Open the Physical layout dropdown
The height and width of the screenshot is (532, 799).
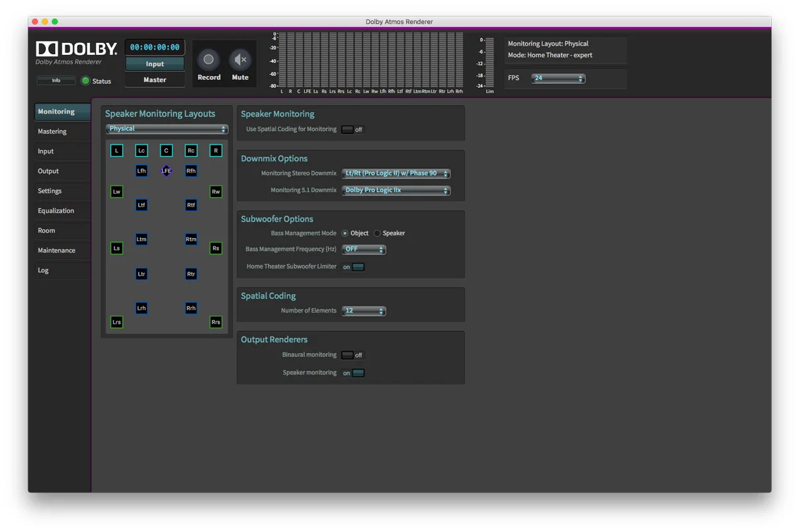coord(167,129)
